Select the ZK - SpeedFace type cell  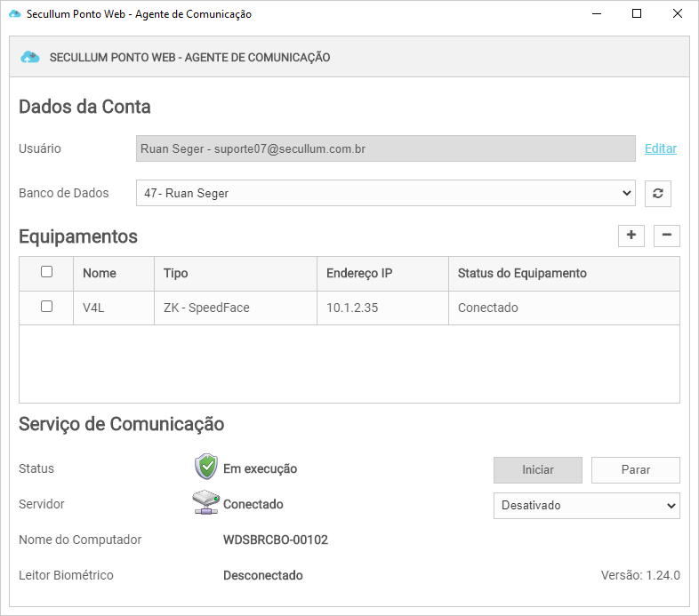(x=236, y=308)
